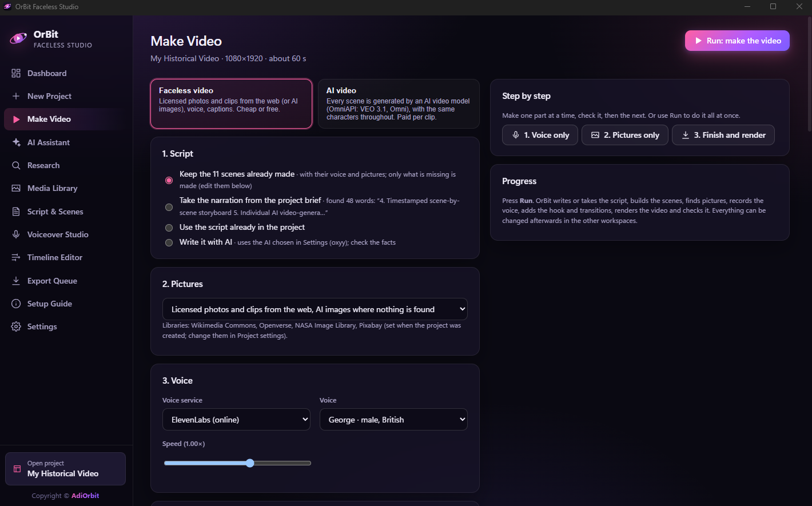Choose the Faceless video mode card

tap(232, 103)
